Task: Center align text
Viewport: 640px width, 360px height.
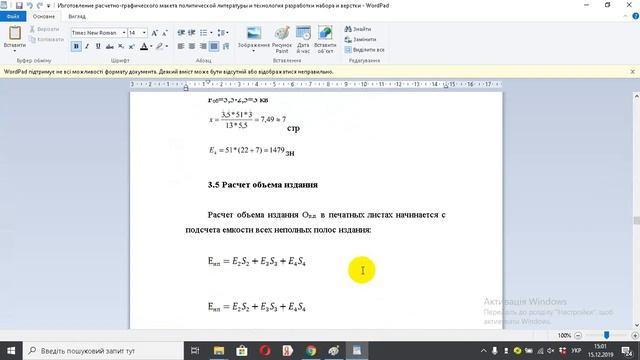Action: [192, 46]
